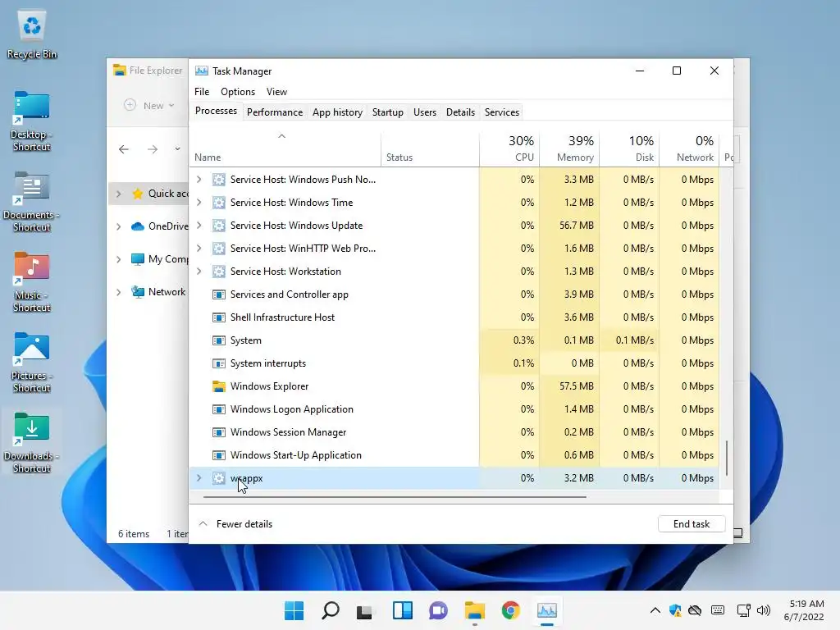
Task: Open Windows Security tray icon
Action: click(675, 610)
